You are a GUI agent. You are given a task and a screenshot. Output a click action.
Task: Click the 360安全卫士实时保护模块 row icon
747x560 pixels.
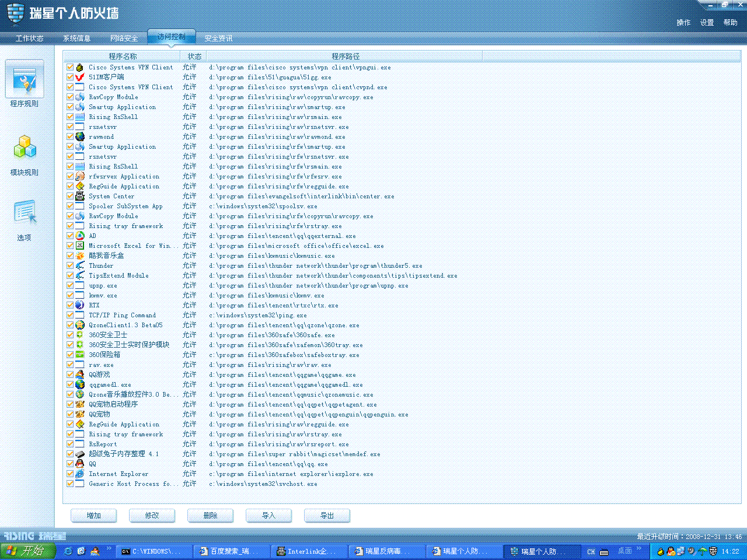[x=80, y=345]
